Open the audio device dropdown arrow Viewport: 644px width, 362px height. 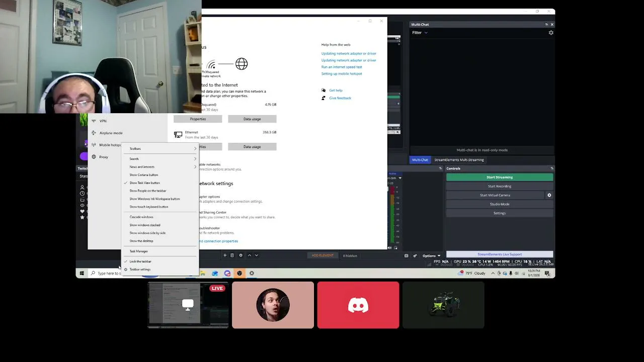click(400, 178)
